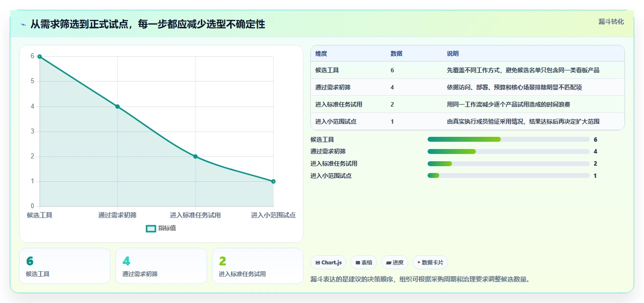Click 进入小范围试点 cell in the table
644x303 pixels.
[x=336, y=122]
